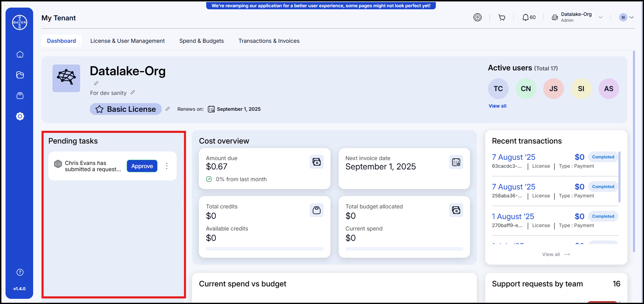This screenshot has width=644, height=304.
Task: Click the September 1, 2025 renewal date
Action: pyautogui.click(x=239, y=109)
